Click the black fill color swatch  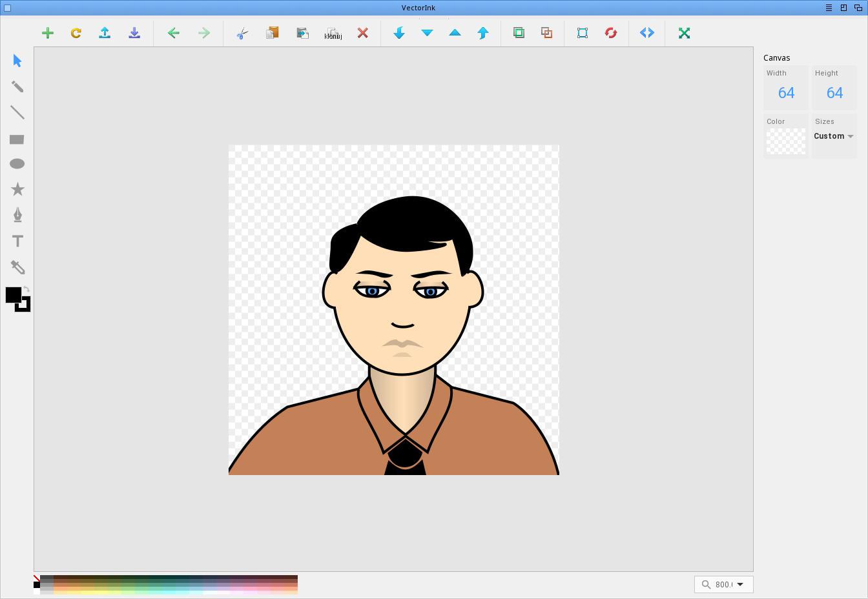[x=12, y=295]
